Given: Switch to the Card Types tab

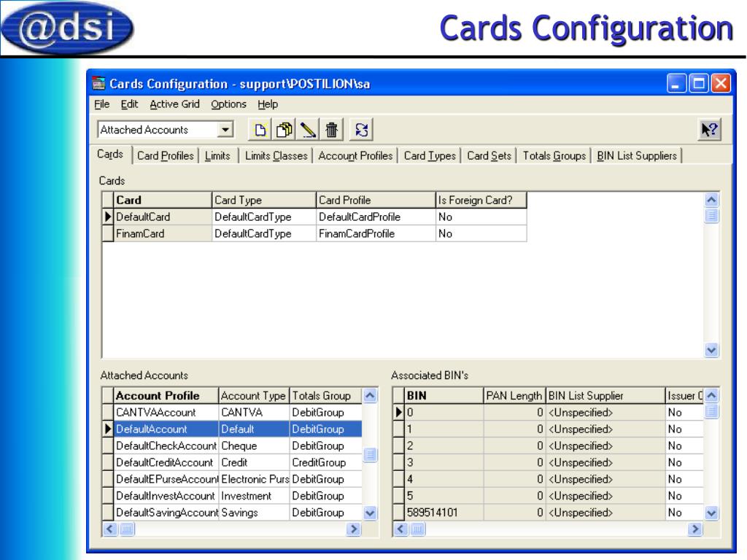Looking at the screenshot, I should [x=430, y=156].
